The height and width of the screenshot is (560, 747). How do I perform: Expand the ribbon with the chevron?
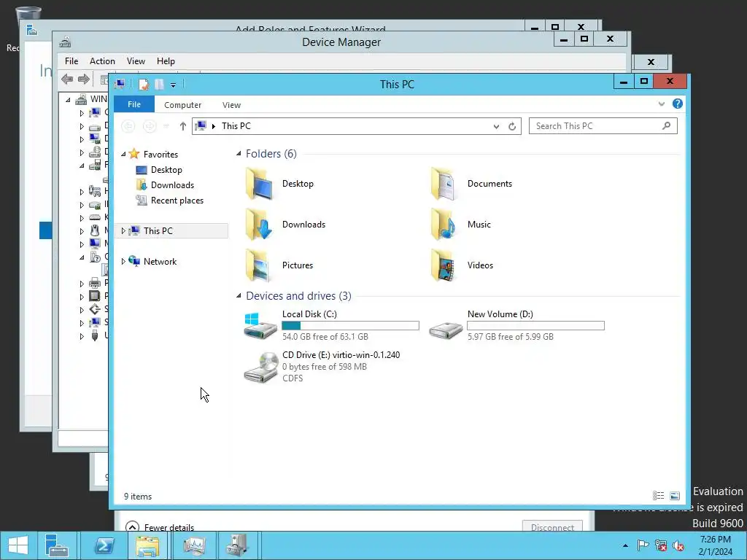[661, 104]
